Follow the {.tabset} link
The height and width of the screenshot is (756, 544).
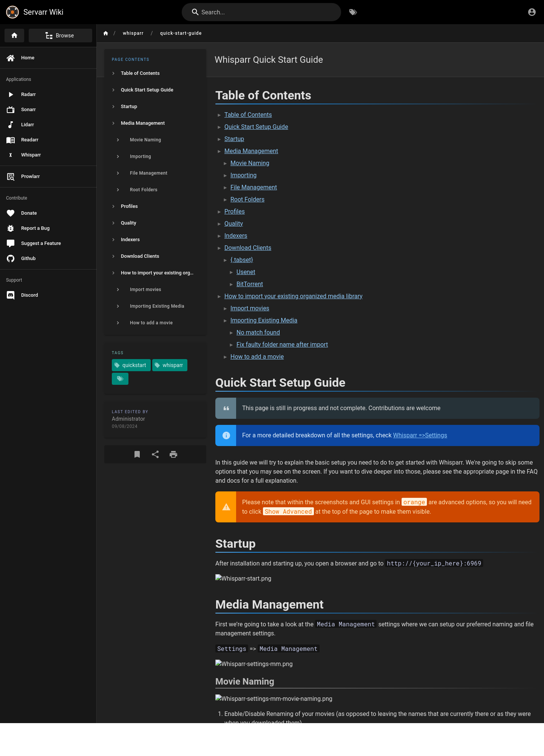coord(242,260)
